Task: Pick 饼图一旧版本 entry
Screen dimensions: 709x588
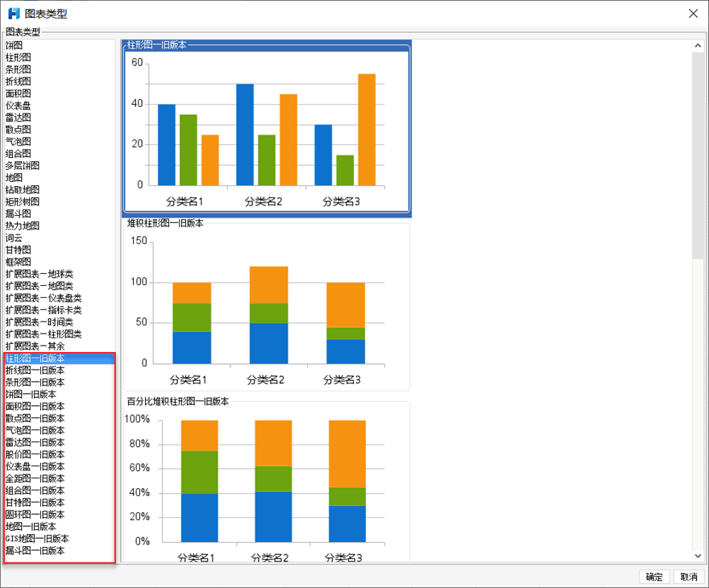Action: [31, 394]
